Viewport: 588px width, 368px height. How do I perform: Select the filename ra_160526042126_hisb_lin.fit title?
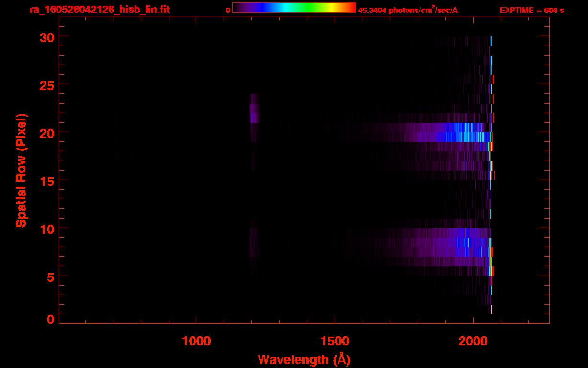point(99,10)
